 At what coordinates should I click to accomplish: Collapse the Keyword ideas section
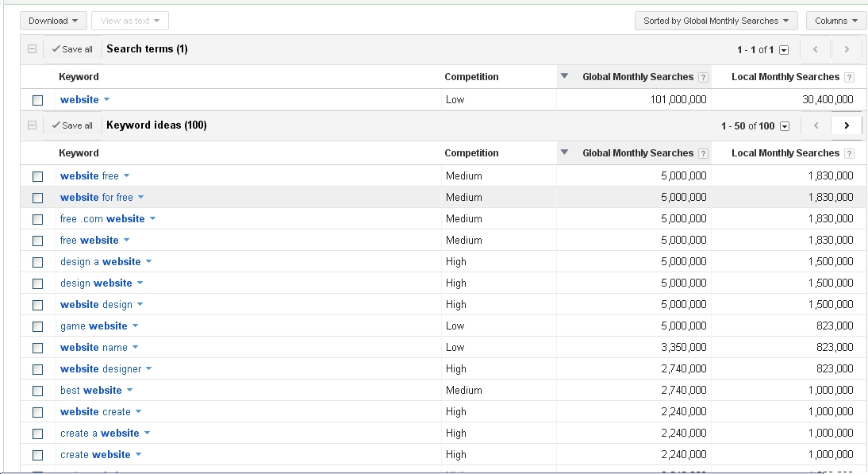tap(33, 125)
